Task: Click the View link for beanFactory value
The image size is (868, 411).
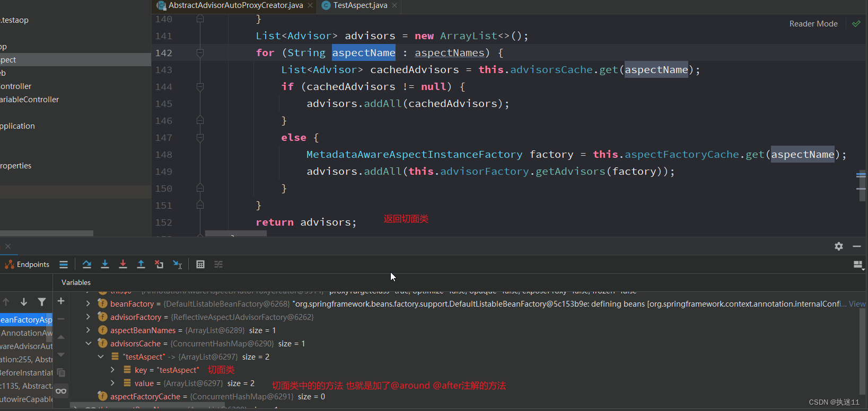Action: coord(857,303)
